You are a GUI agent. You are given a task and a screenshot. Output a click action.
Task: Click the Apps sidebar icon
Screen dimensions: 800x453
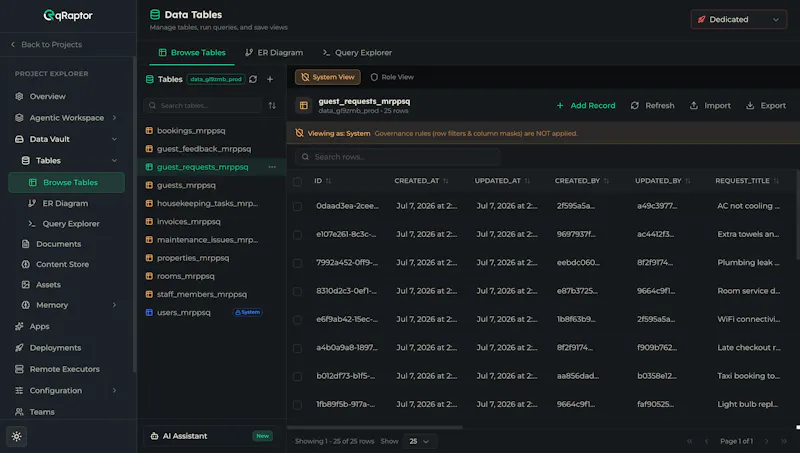[x=19, y=326]
